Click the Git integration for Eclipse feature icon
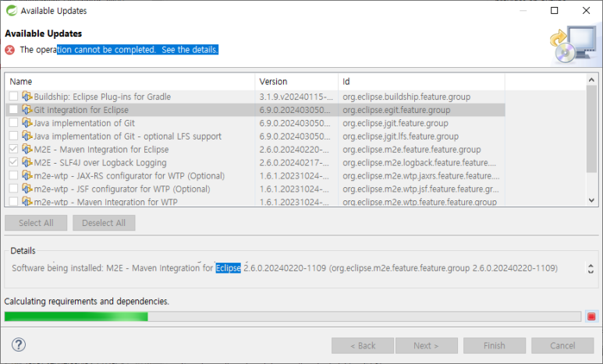 [x=27, y=110]
